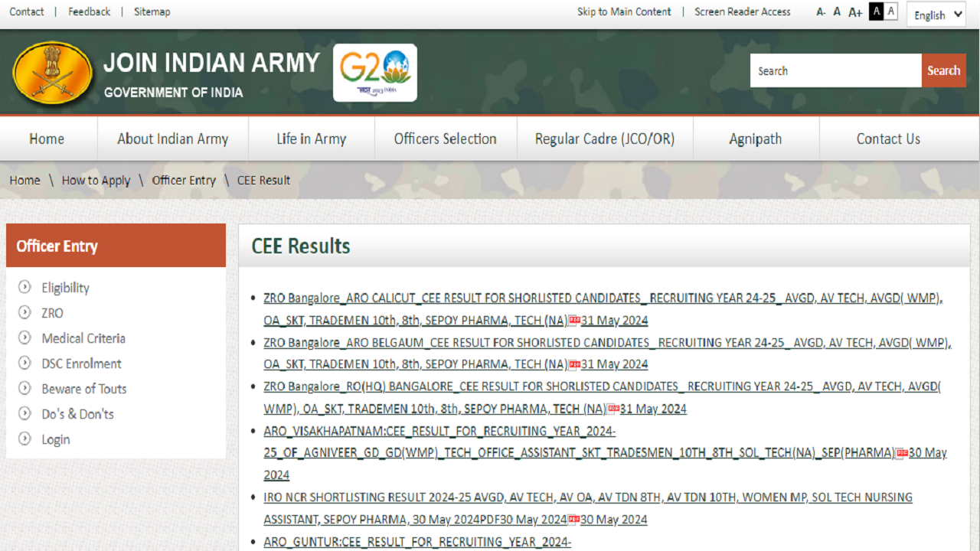The height and width of the screenshot is (551, 980).
Task: Open Officers Selection menu
Action: (445, 139)
